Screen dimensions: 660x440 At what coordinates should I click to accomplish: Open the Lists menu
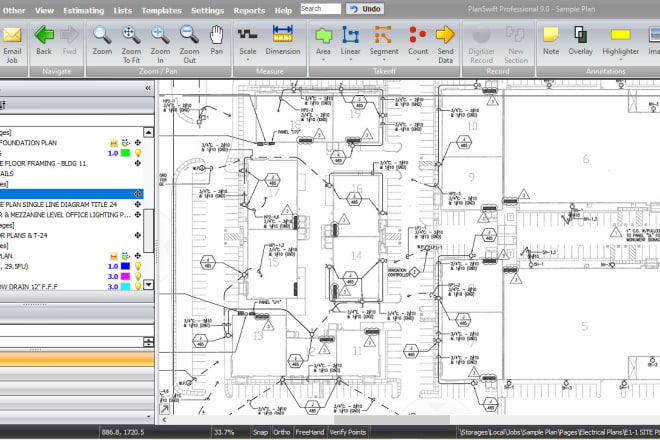(122, 11)
